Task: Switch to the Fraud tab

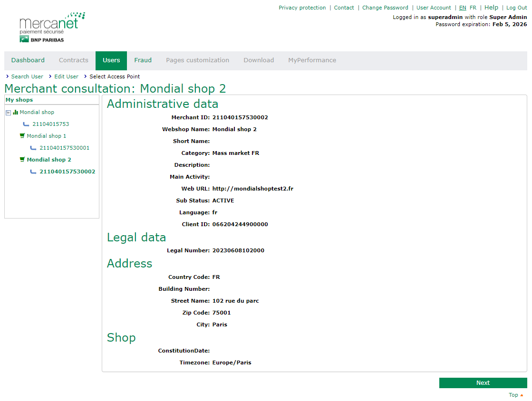Action: coord(143,60)
